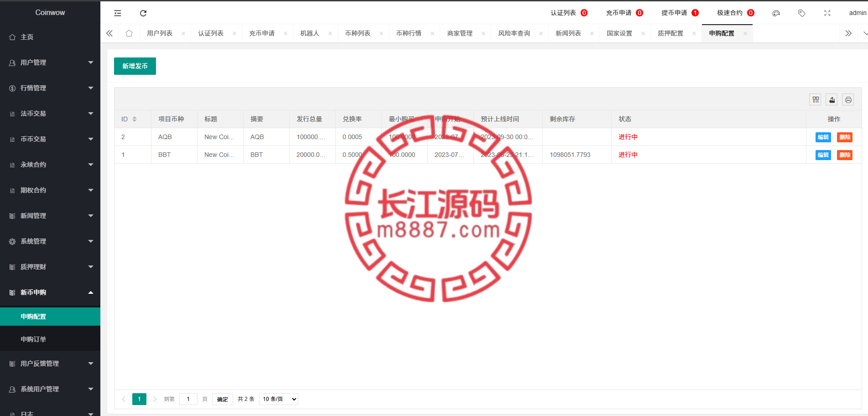Expand the 用户管理 sidebar menu

tap(50, 62)
